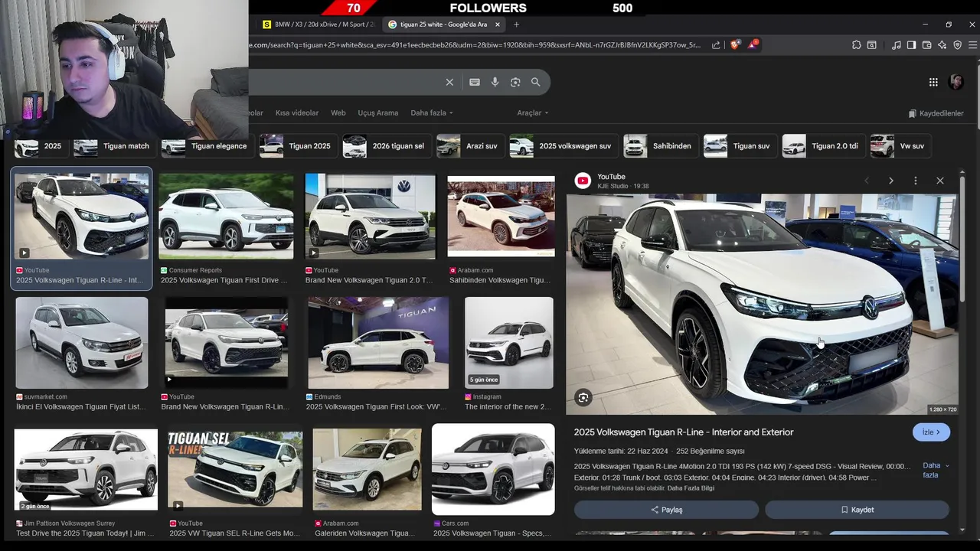Switch to Kısa videolar results
Viewport: 980px width, 551px height.
click(297, 113)
